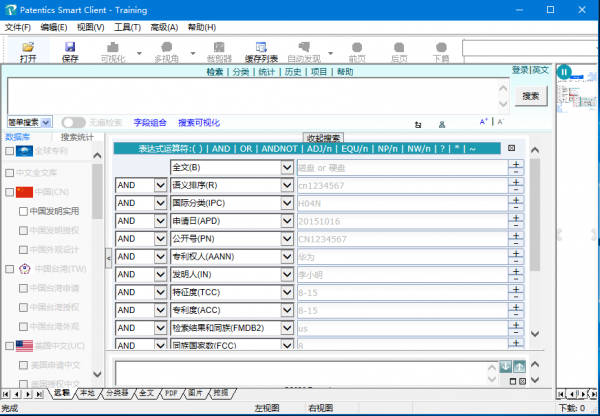
Task: Open the 高级(A) menu
Action: pyautogui.click(x=164, y=27)
